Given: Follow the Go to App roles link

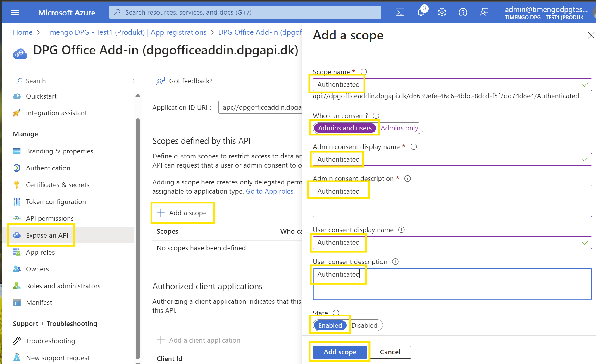Looking at the screenshot, I should click(x=270, y=191).
